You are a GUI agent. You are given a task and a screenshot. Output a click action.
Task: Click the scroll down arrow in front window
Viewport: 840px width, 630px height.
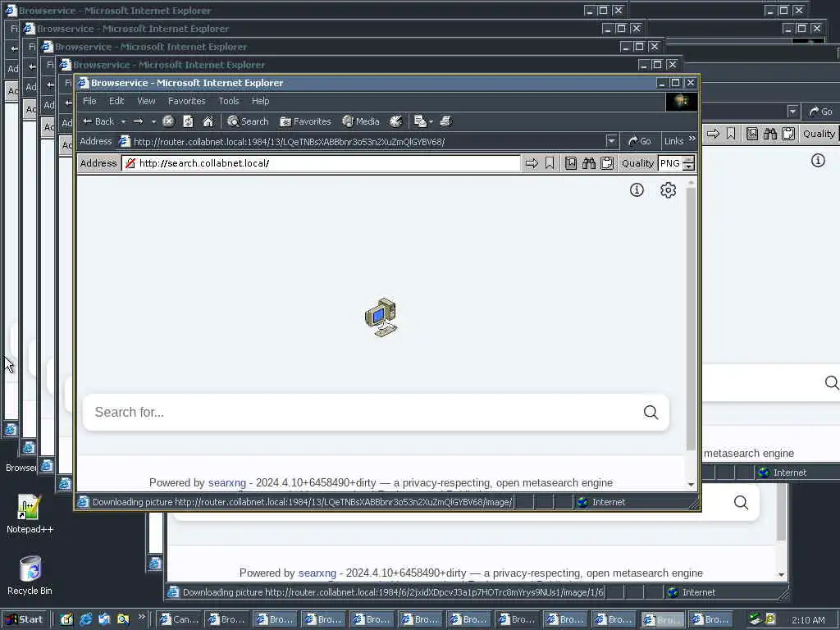[691, 484]
